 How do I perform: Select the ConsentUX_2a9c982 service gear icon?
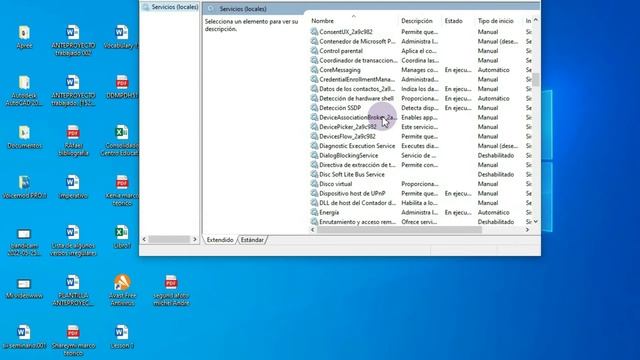pos(314,32)
